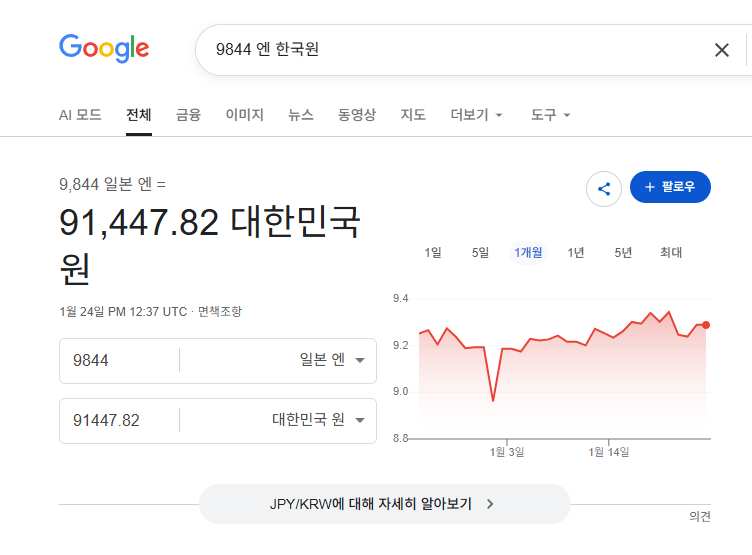Select the 1일 chart range
The width and height of the screenshot is (752, 555).
(433, 253)
